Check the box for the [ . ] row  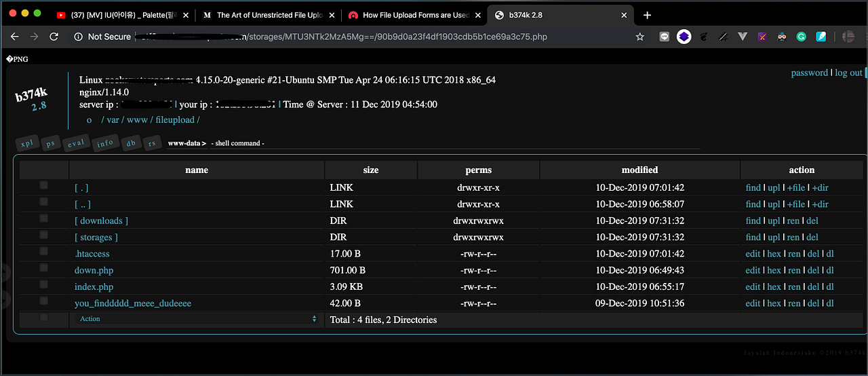click(44, 185)
